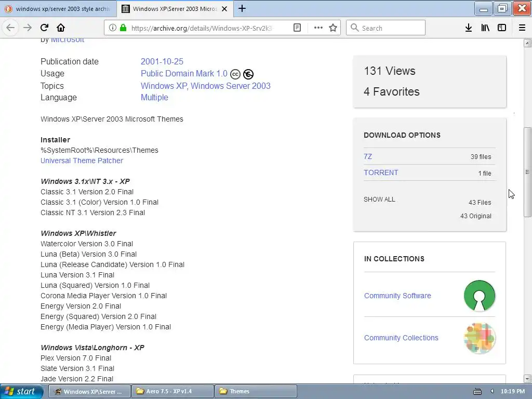Click the '39 files' count text

point(481,157)
